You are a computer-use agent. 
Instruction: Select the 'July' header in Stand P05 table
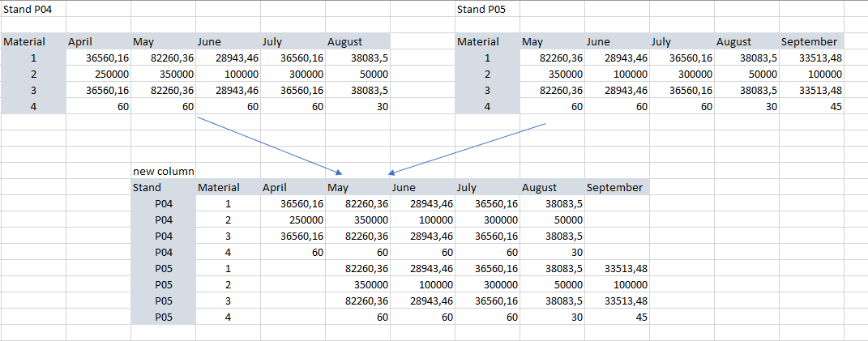pos(682,41)
